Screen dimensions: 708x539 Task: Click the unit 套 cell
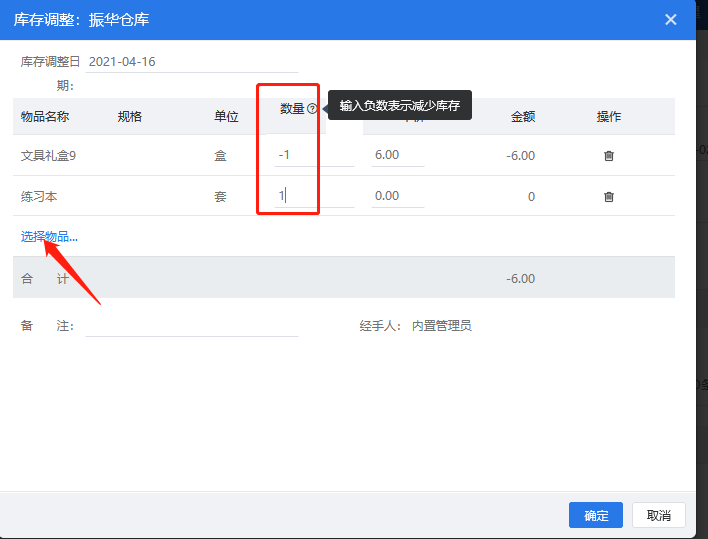(x=220, y=197)
